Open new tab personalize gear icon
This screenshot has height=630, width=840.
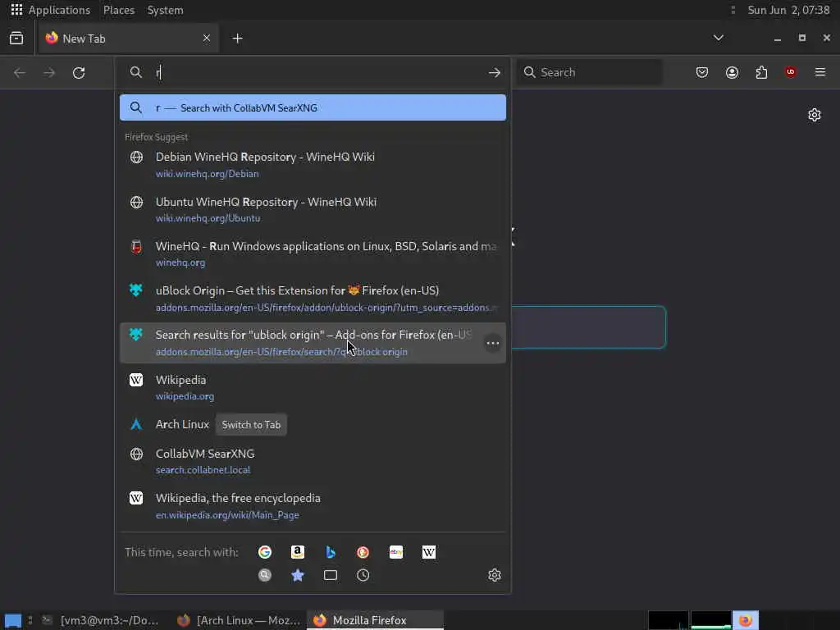click(x=815, y=115)
